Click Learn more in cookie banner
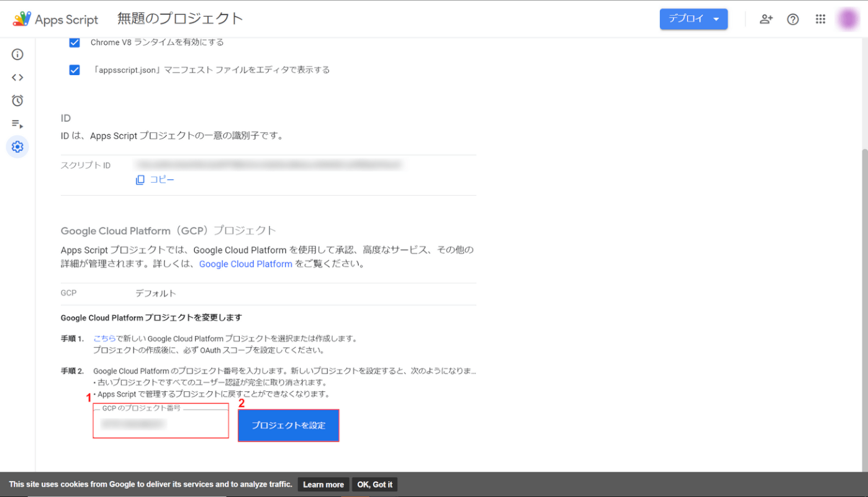Screen dimensions: 868x497 click(323, 485)
